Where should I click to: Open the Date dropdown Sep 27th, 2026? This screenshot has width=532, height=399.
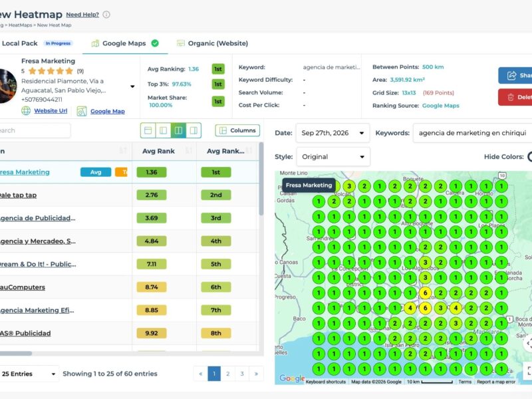(x=332, y=133)
